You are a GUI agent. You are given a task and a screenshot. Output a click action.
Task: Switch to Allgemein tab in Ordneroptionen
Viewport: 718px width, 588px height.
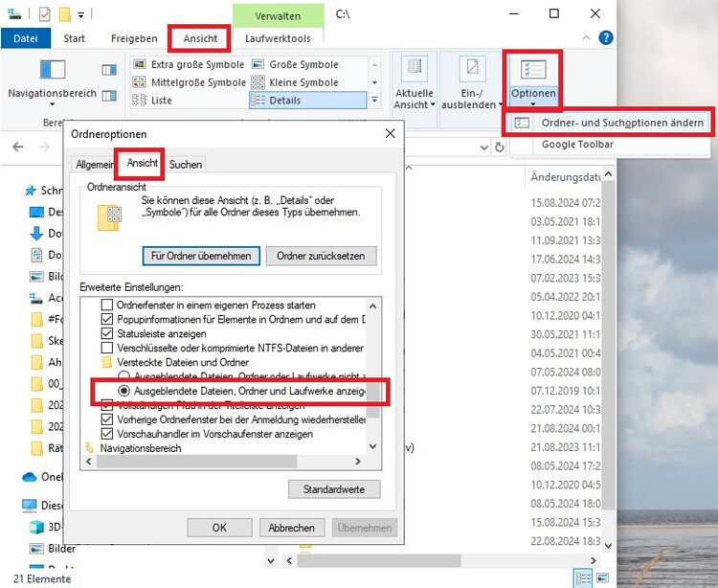pos(95,165)
